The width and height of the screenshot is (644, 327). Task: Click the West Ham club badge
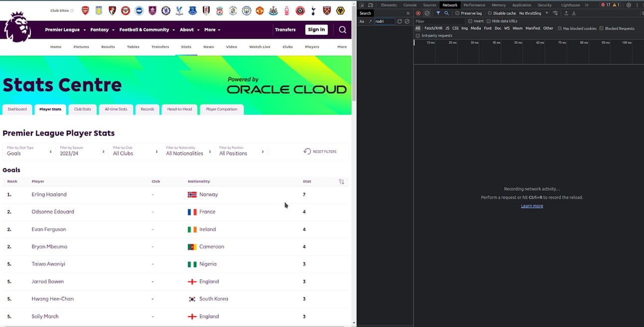coord(327,10)
